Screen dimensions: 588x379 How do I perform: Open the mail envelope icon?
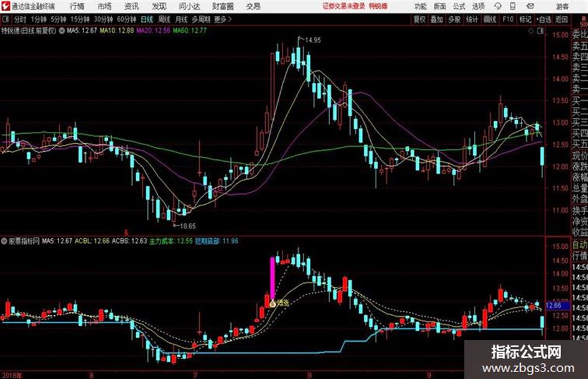530,6
